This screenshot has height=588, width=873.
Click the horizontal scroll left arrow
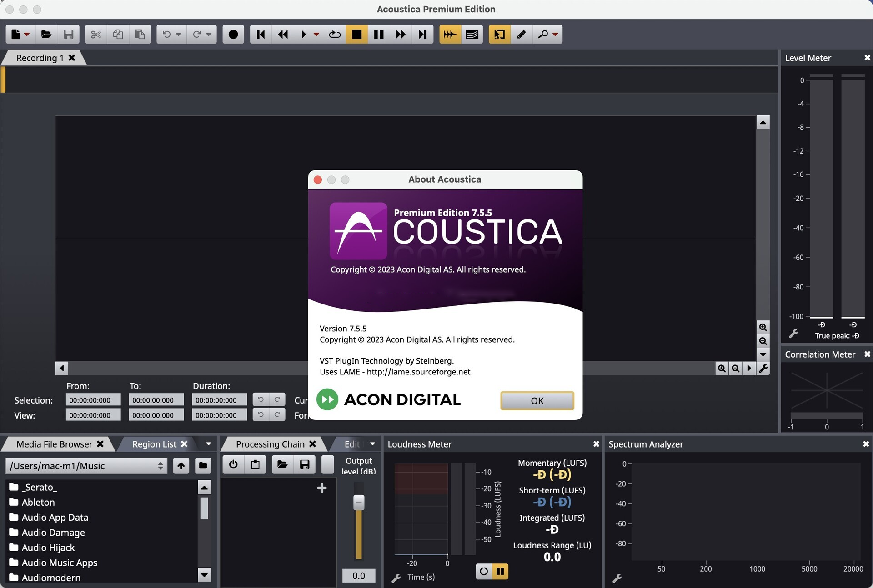point(62,369)
